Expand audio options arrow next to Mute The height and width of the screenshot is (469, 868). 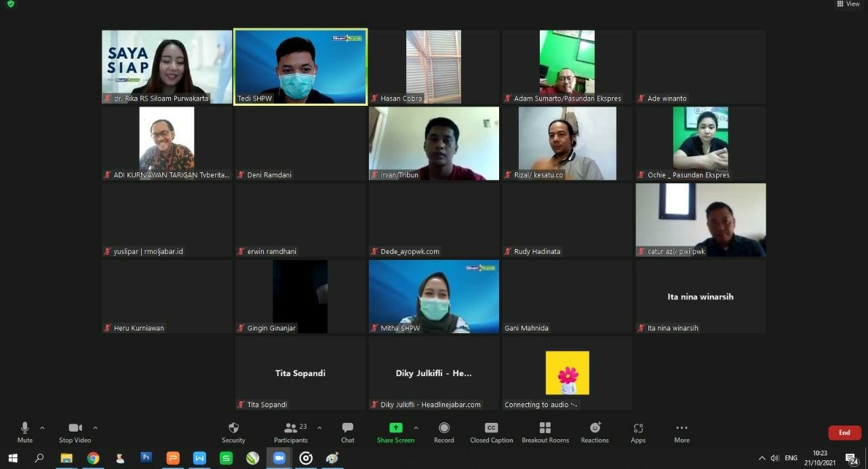[x=42, y=428]
